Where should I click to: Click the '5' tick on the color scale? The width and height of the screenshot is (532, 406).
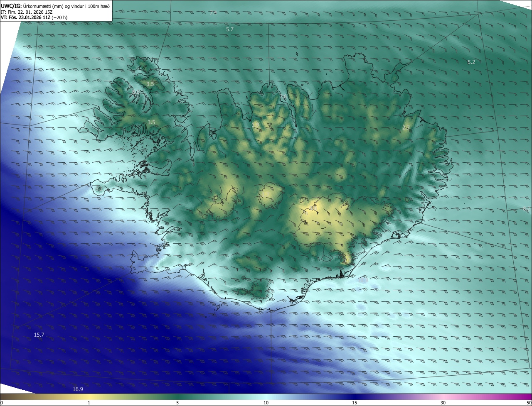pyautogui.click(x=177, y=403)
